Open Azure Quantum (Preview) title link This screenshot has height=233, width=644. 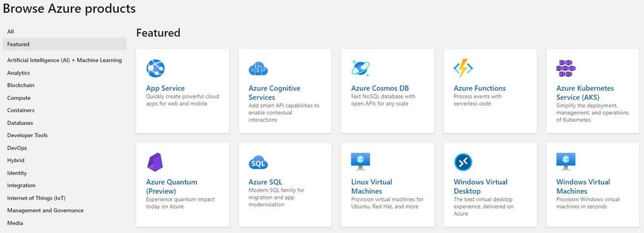pos(171,186)
